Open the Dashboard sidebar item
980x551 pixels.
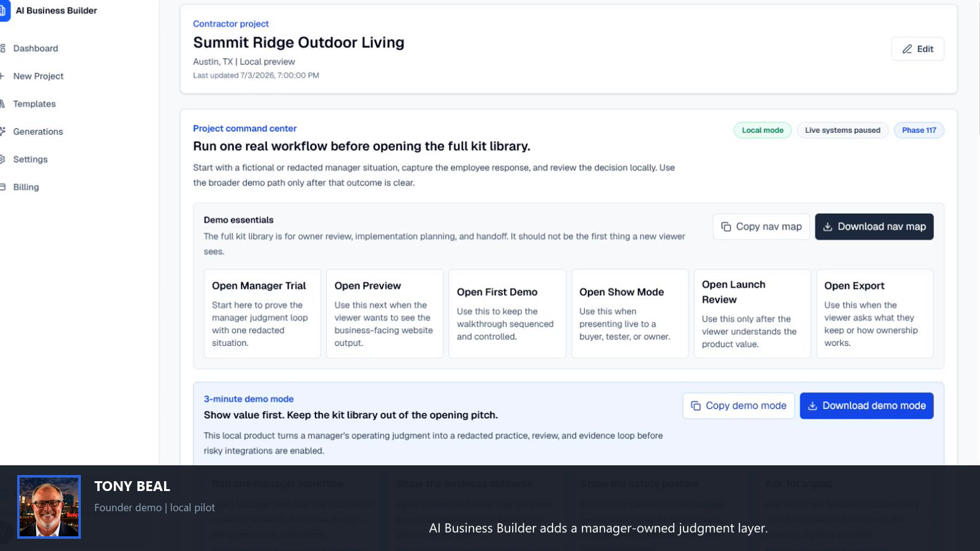pyautogui.click(x=36, y=48)
